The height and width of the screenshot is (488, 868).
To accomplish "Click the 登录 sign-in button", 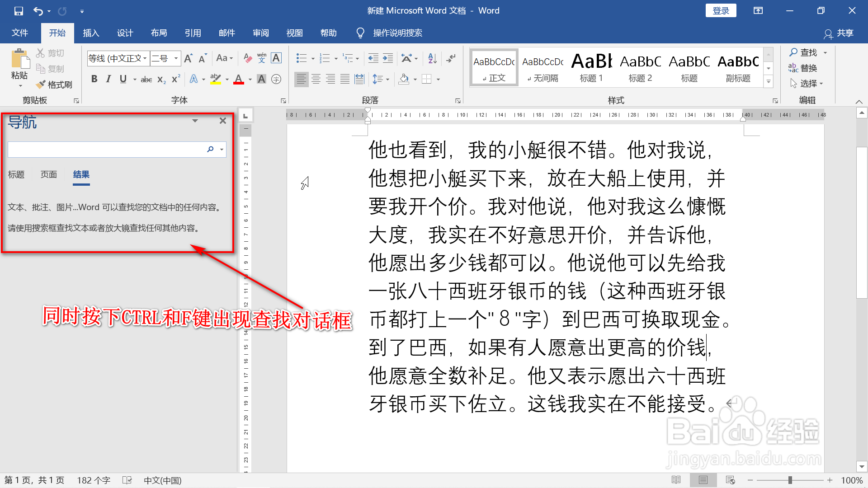I will click(x=721, y=10).
